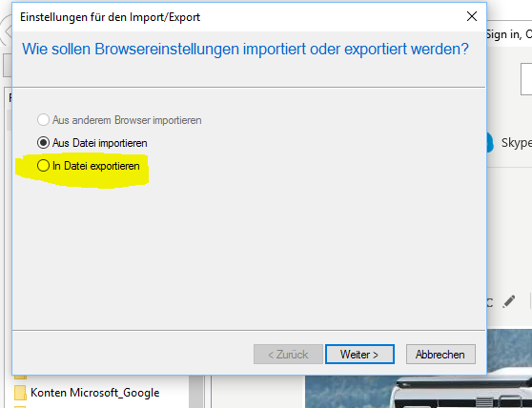
Task: Click the pencil edit icon
Action: pyautogui.click(x=509, y=301)
